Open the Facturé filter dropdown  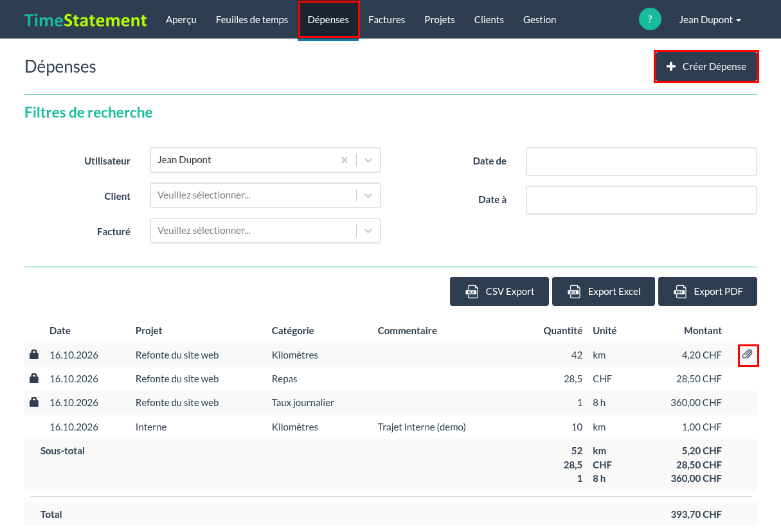click(x=265, y=231)
